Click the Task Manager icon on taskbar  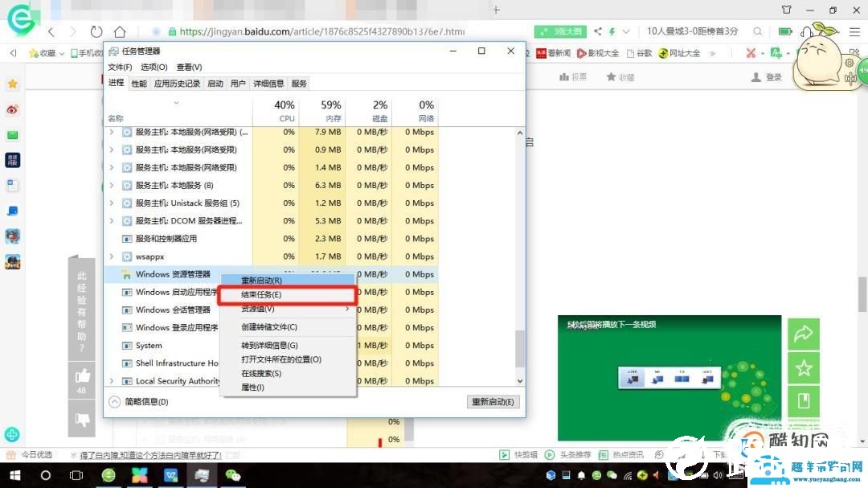(202, 475)
